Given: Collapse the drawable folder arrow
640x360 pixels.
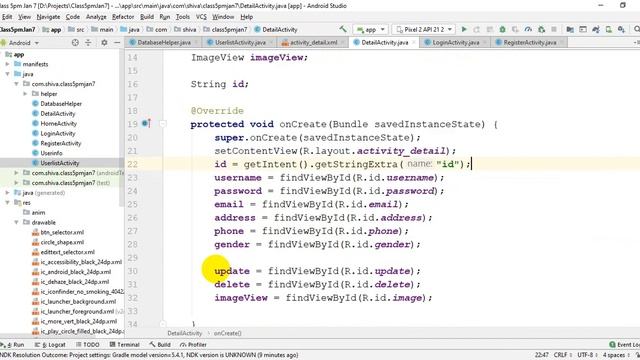Looking at the screenshot, I should [x=16, y=222].
